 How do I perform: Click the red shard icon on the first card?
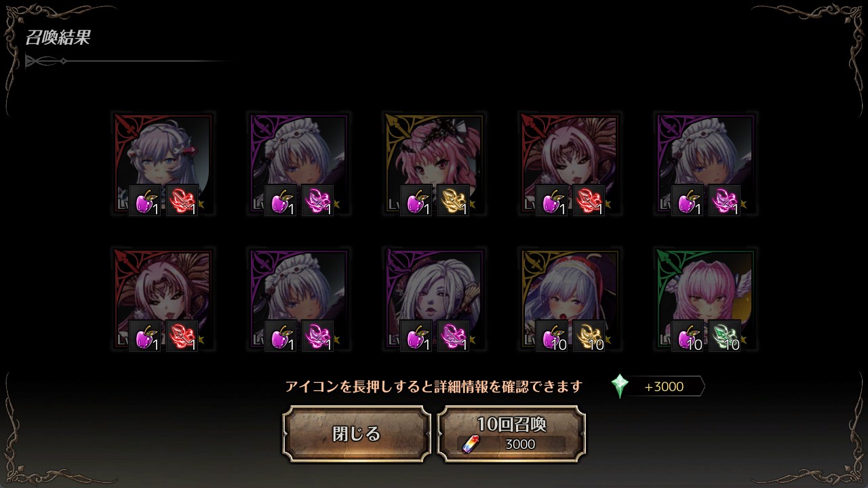(x=182, y=201)
